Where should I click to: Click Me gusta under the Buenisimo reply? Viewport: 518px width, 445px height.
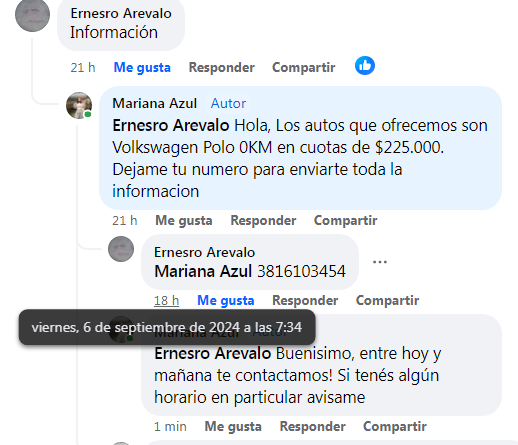(x=233, y=427)
